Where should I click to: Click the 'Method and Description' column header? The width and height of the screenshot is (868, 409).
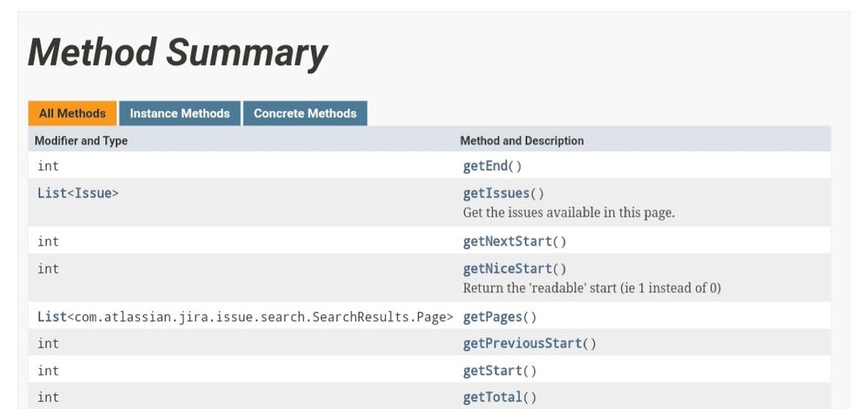pos(521,141)
